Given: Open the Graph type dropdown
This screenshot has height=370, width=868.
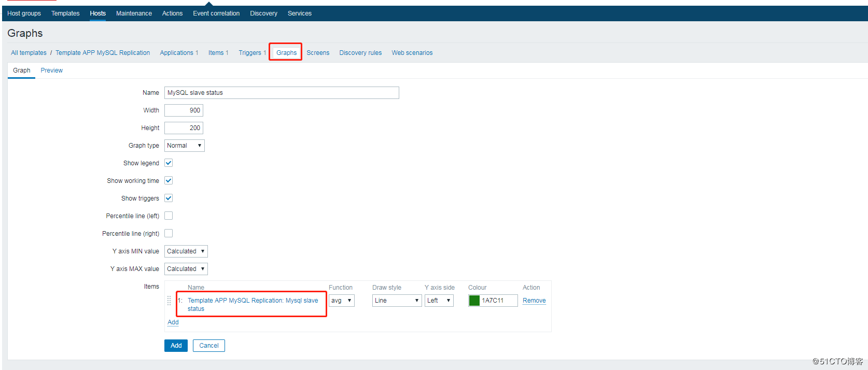Looking at the screenshot, I should [185, 146].
